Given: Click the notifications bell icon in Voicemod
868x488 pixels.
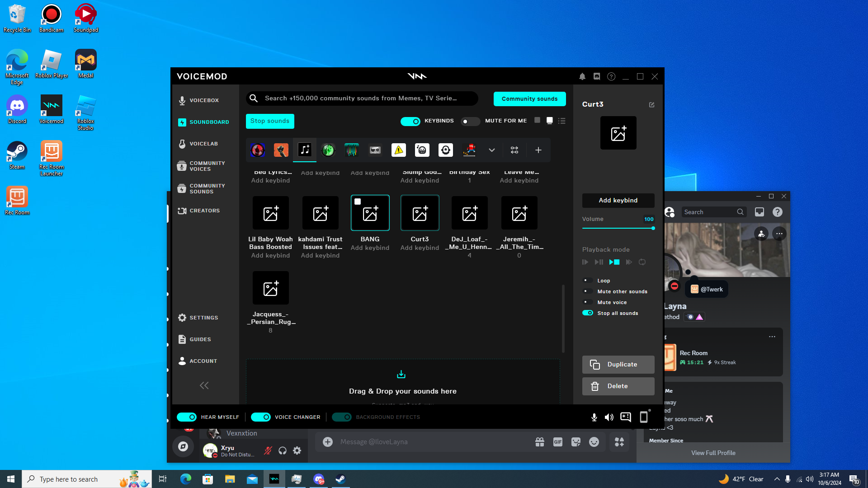Looking at the screenshot, I should (x=582, y=77).
